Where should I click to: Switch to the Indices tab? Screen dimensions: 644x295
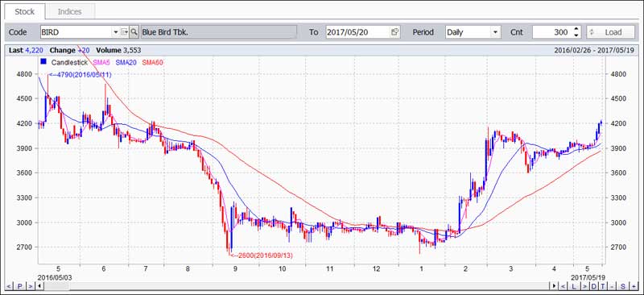[x=70, y=11]
